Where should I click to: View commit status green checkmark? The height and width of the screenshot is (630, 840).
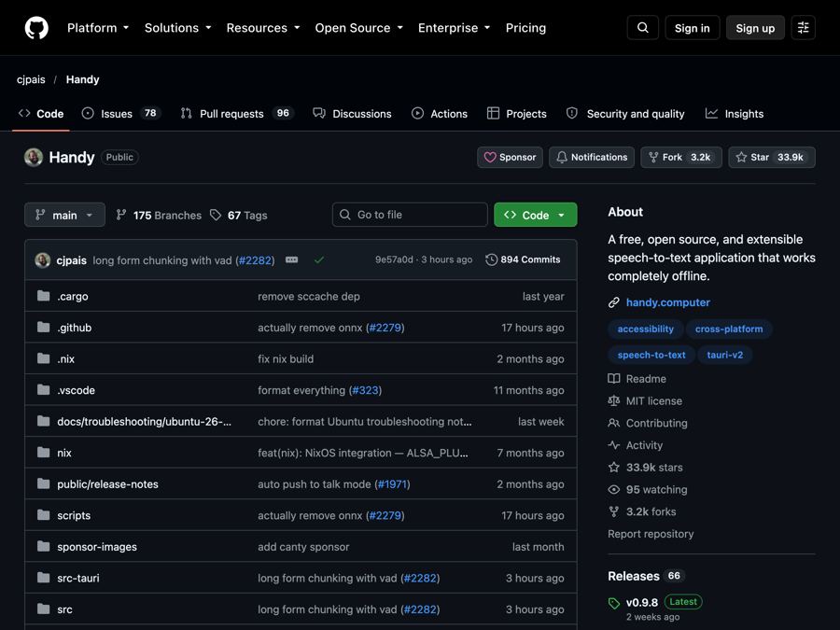click(x=319, y=259)
